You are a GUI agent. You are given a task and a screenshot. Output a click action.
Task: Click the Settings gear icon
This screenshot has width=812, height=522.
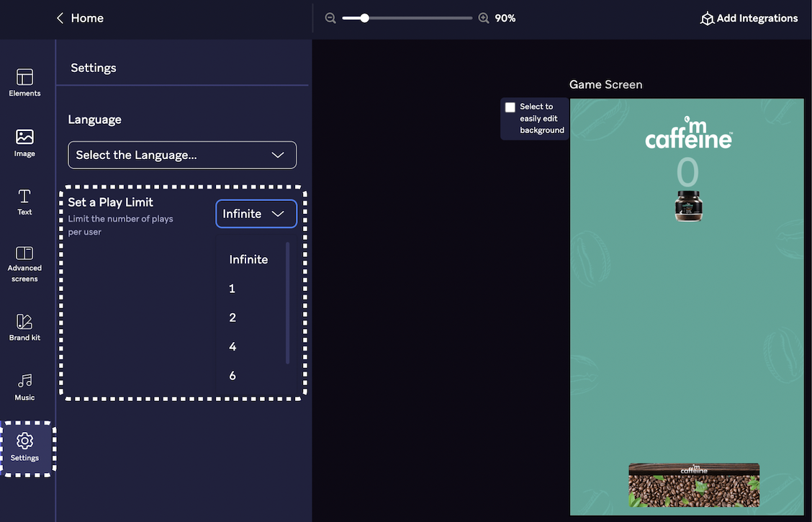pyautogui.click(x=24, y=441)
